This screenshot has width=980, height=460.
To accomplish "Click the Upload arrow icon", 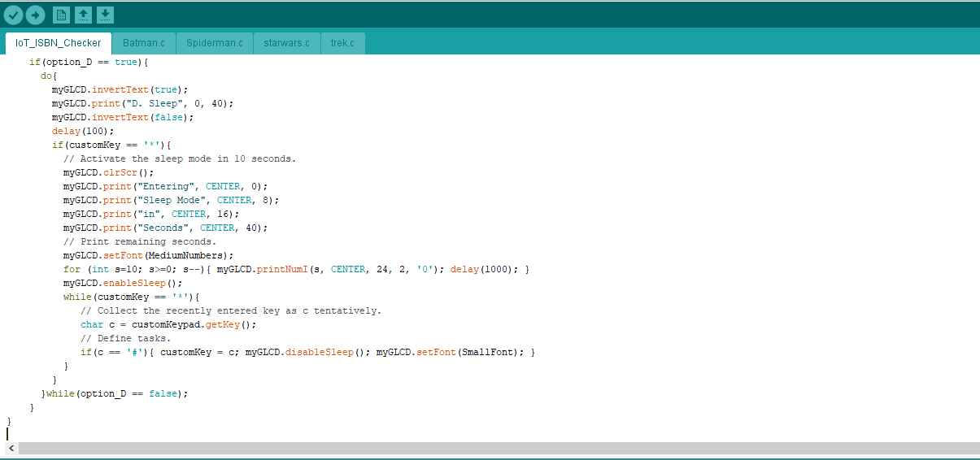I will [x=35, y=15].
